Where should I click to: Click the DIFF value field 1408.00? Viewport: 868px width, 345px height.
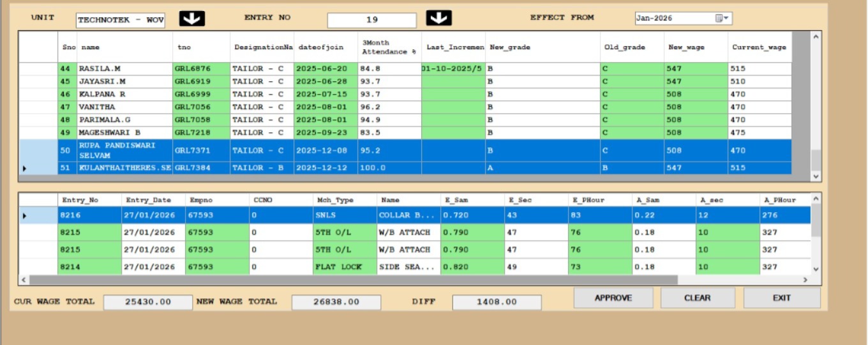[x=496, y=302]
